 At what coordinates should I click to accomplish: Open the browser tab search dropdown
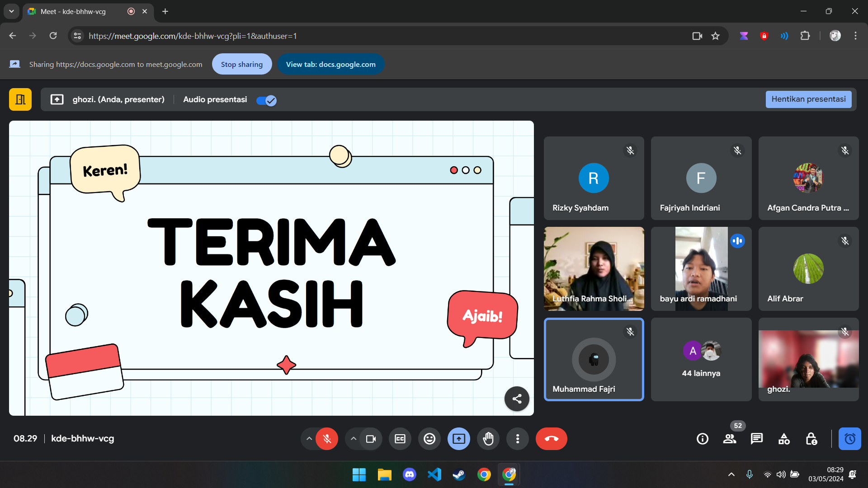[x=11, y=11]
